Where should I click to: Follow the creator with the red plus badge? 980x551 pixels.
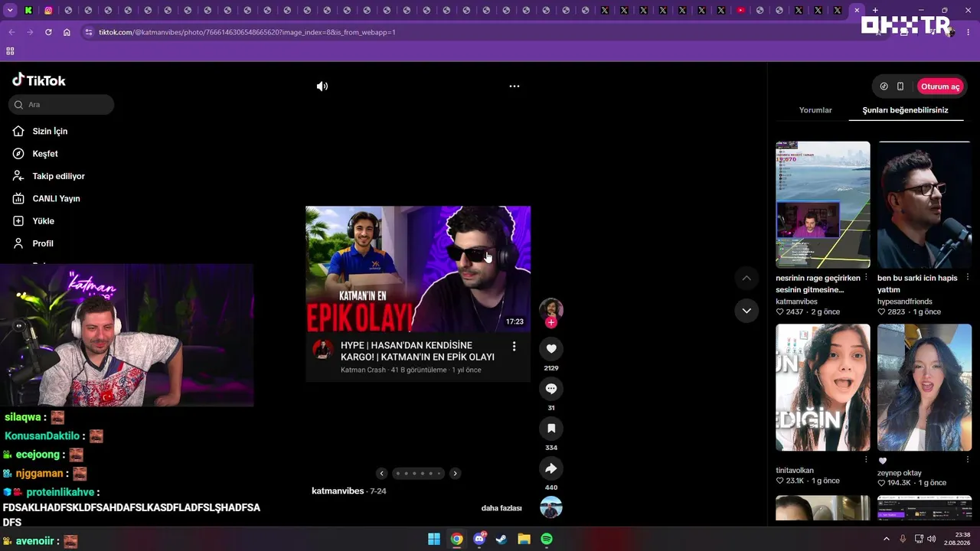click(551, 323)
